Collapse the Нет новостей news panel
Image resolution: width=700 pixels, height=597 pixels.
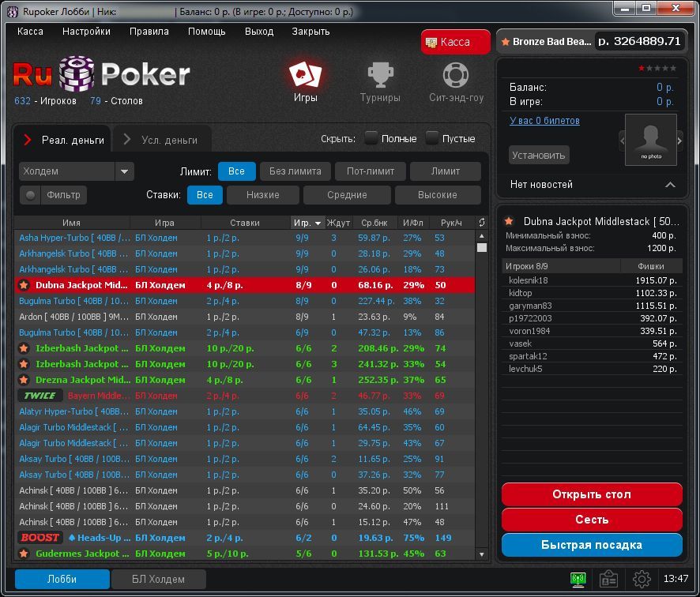670,185
